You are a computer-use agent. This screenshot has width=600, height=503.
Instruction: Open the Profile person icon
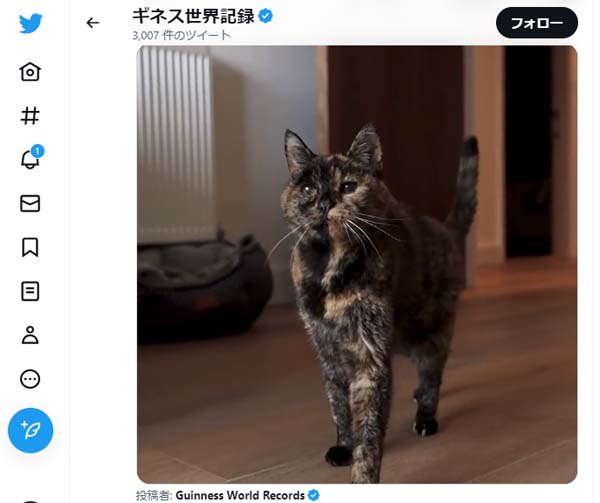click(x=30, y=335)
